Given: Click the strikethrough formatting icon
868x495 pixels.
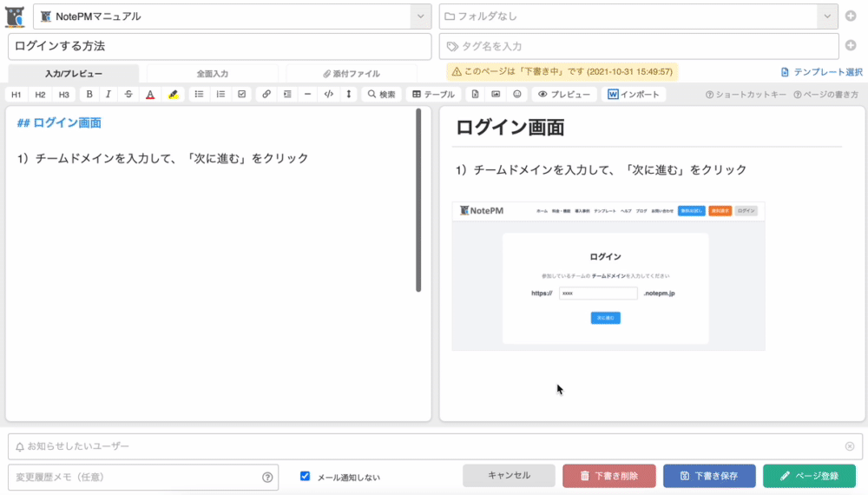Looking at the screenshot, I should coord(128,94).
